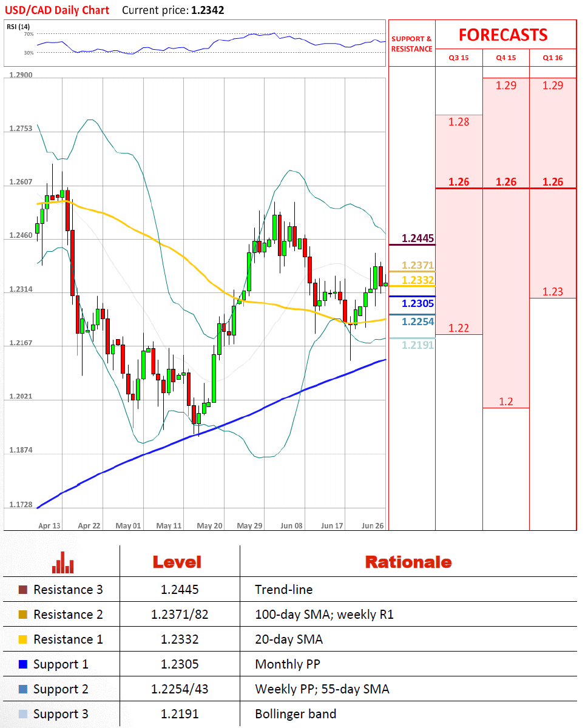The width and height of the screenshot is (588, 728).
Task: Click the 'Apr 22' date label
Action: [89, 525]
